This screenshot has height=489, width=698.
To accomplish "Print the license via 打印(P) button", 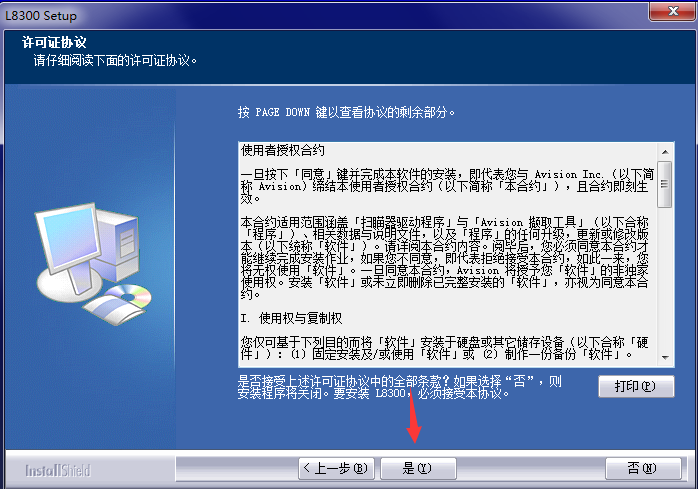I will (636, 386).
